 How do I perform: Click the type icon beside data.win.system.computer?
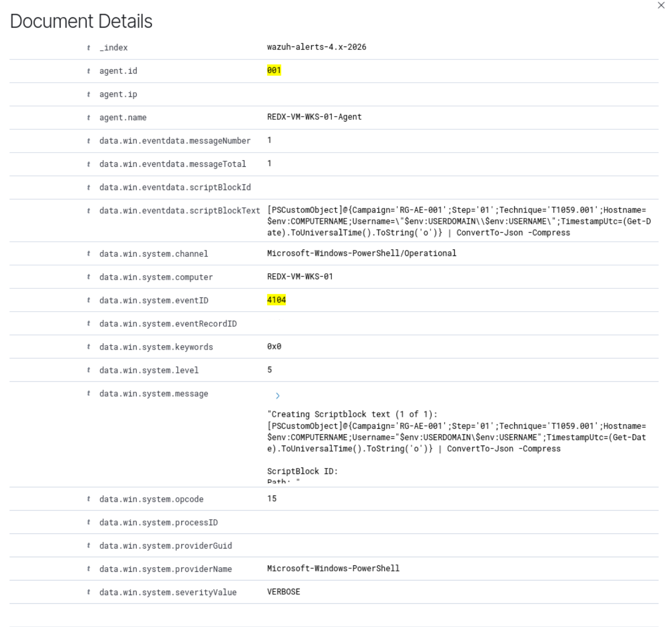click(x=88, y=277)
